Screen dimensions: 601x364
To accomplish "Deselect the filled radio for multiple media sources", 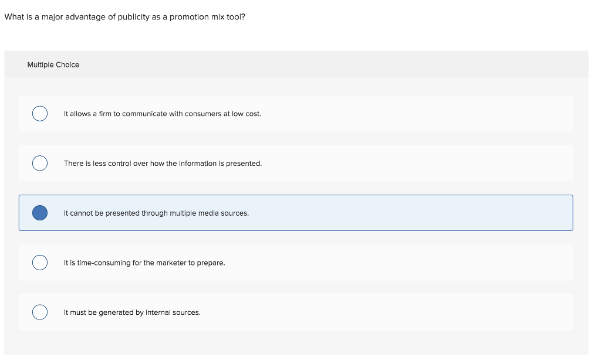I will coord(40,213).
